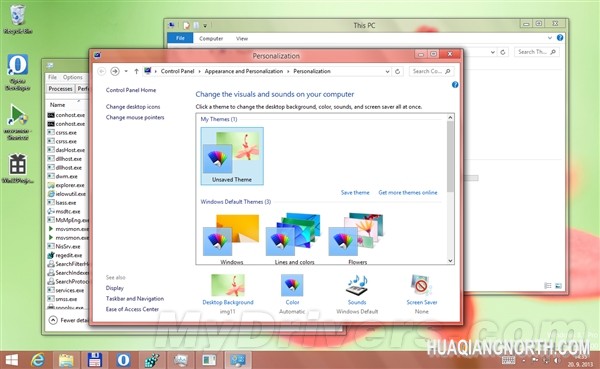Click This PC search box
Viewport: 600px width, 369px height.
(536, 52)
